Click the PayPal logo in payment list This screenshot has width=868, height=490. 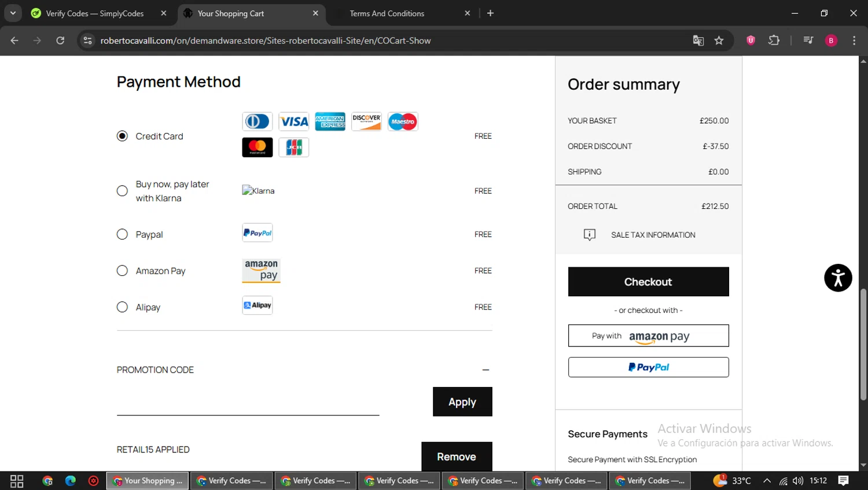pyautogui.click(x=258, y=233)
